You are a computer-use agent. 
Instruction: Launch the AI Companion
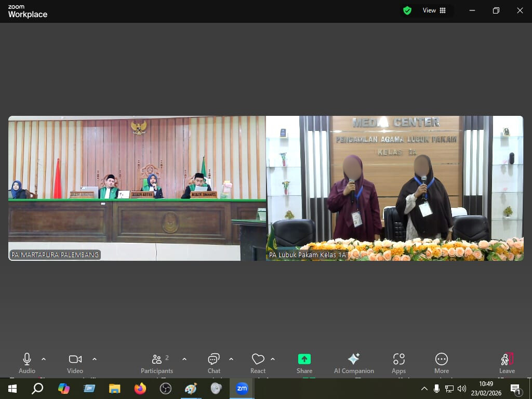pos(354,363)
